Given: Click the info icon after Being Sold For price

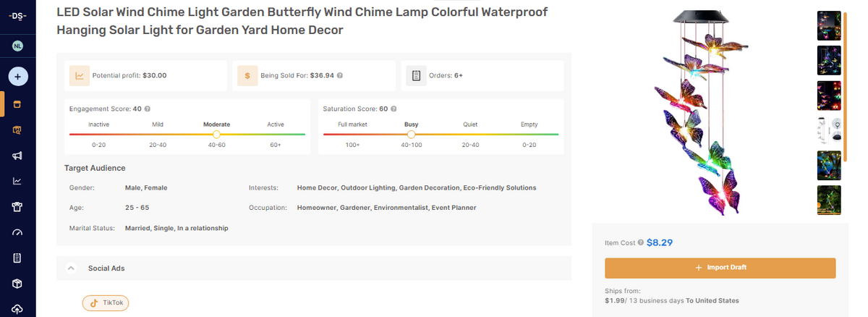Looking at the screenshot, I should (x=340, y=75).
